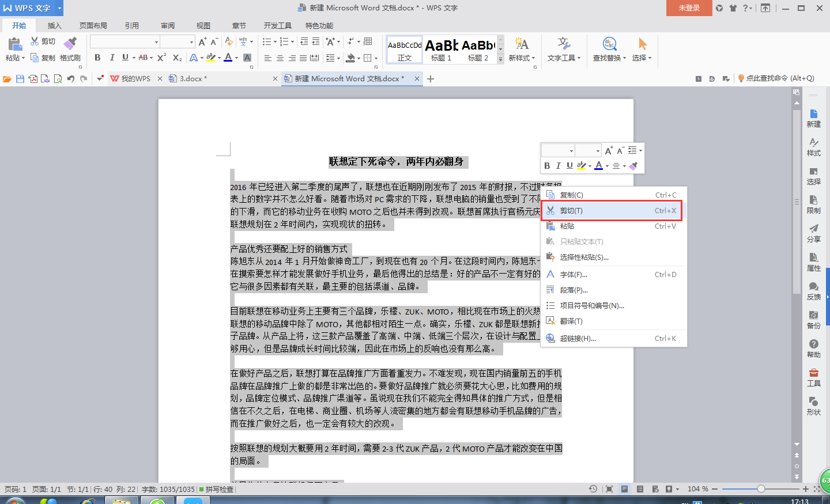830x504 pixels.
Task: Open a file with the folder icon
Action: pyautogui.click(x=7, y=79)
